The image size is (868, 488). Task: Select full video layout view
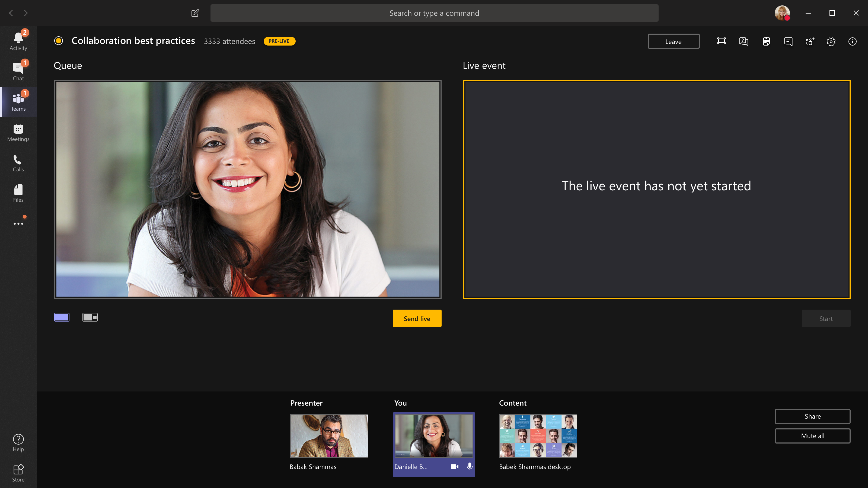62,316
